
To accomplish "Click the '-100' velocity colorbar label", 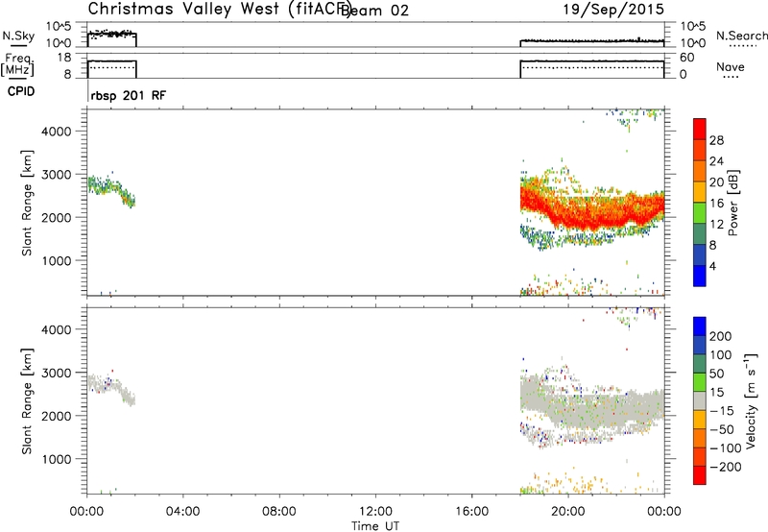I will pos(725,447).
